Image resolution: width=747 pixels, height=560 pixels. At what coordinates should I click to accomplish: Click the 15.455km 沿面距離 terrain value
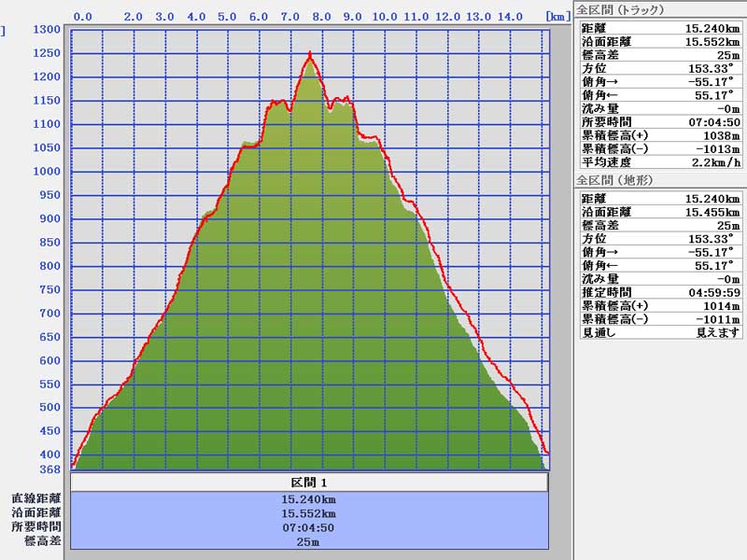[x=713, y=212]
